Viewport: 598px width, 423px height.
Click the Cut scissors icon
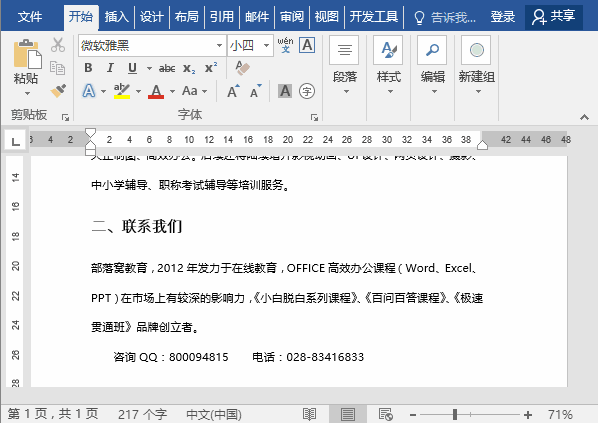click(x=58, y=45)
